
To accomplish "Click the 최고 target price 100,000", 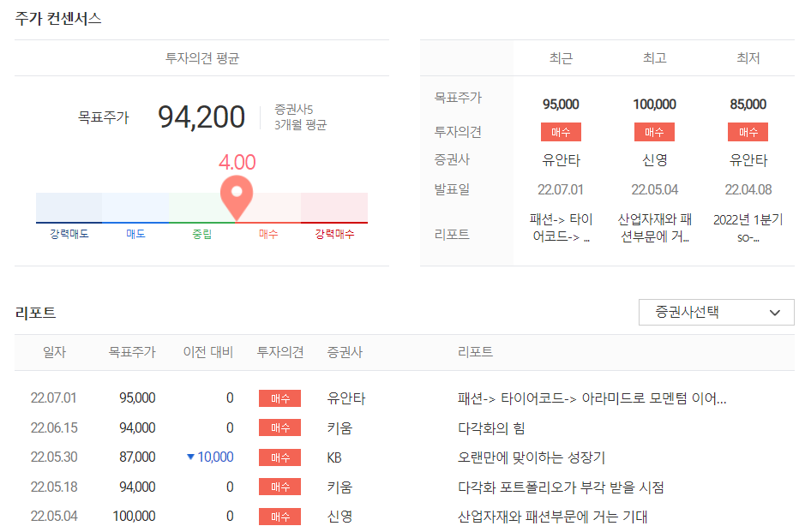I will tap(654, 105).
